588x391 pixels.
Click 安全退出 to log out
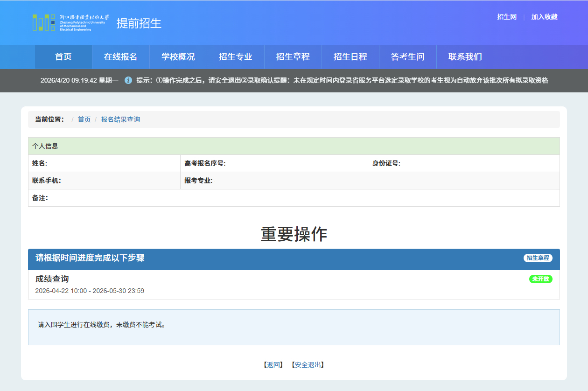[308, 365]
